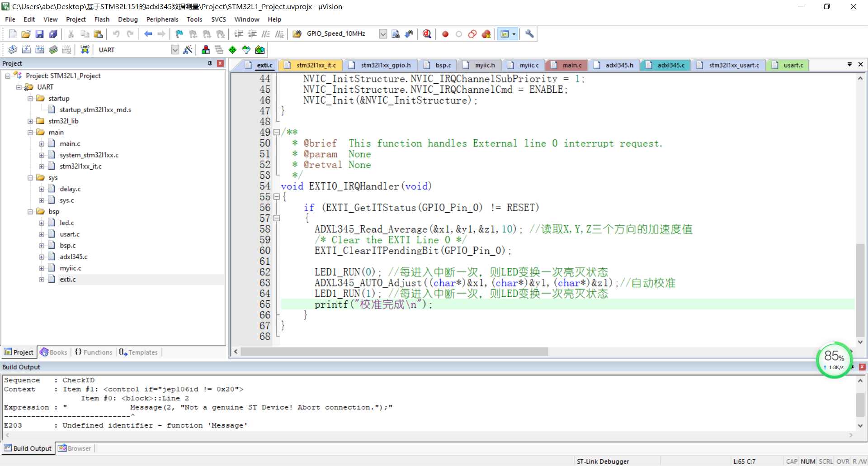
Task: Select exti.c in project tree
Action: (x=67, y=280)
